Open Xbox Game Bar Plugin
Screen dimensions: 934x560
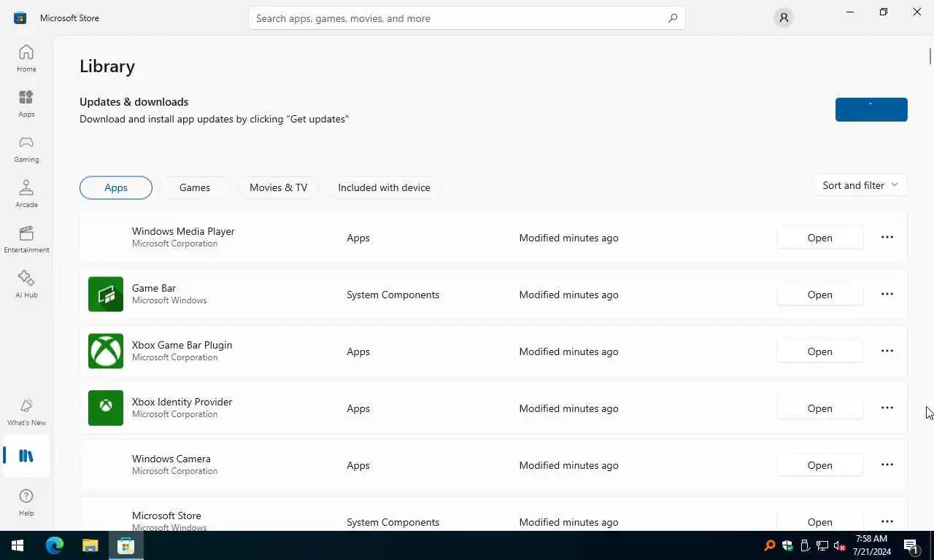click(x=819, y=351)
